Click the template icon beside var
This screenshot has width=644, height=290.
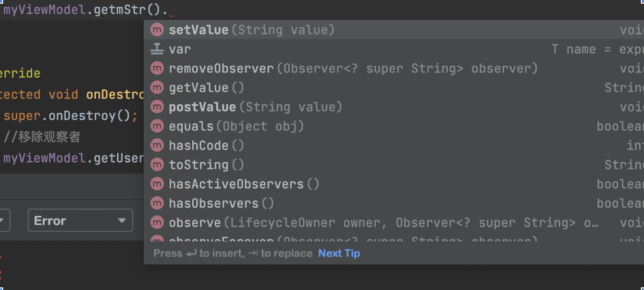(157, 50)
